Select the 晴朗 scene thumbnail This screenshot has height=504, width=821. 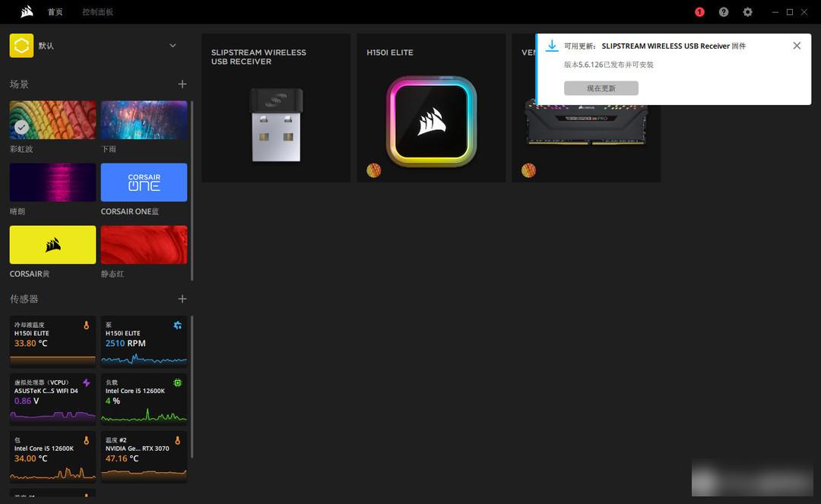pos(53,182)
